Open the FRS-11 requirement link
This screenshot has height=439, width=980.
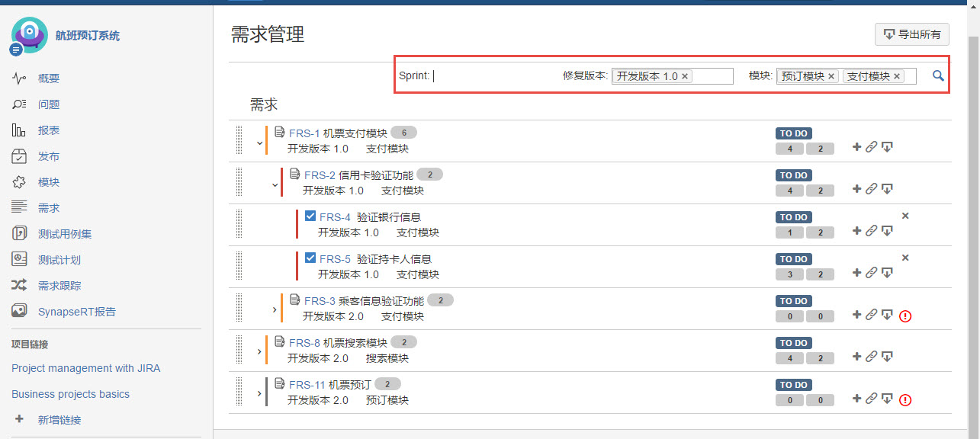pyautogui.click(x=307, y=384)
